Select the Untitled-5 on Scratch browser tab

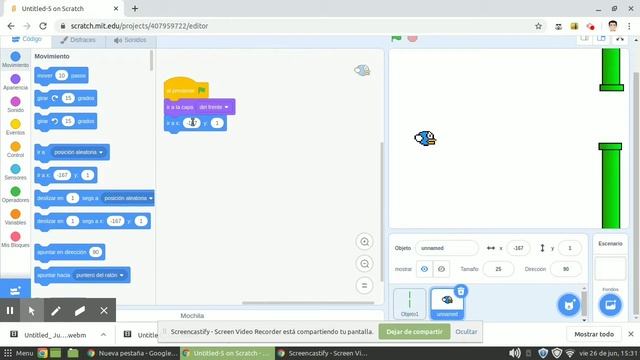pyautogui.click(x=64, y=9)
